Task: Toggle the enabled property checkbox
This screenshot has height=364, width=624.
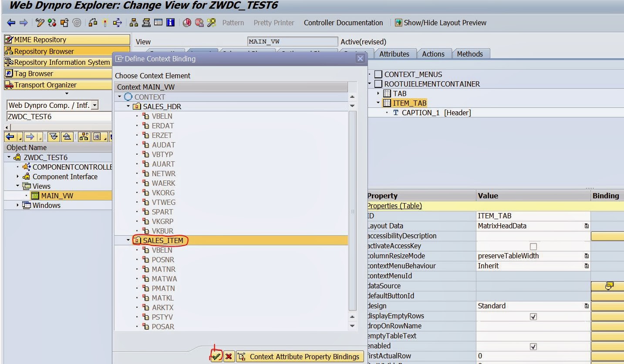Action: [x=533, y=346]
